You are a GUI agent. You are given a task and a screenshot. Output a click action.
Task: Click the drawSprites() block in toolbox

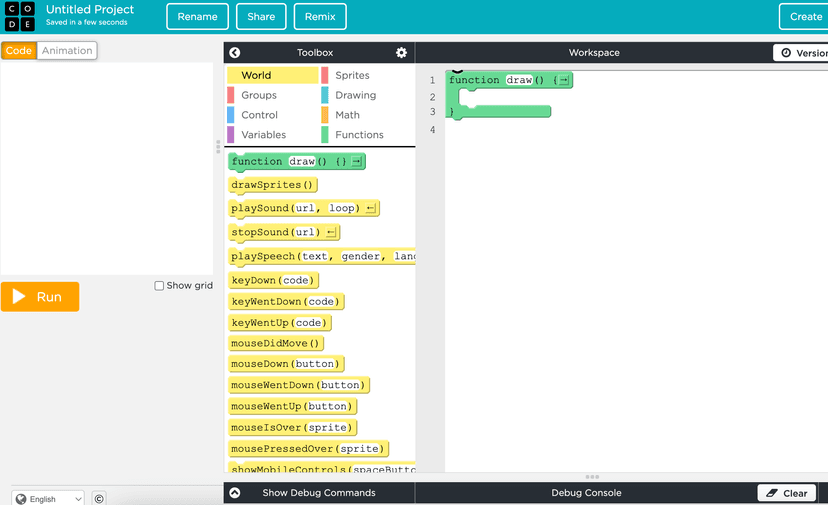(273, 185)
